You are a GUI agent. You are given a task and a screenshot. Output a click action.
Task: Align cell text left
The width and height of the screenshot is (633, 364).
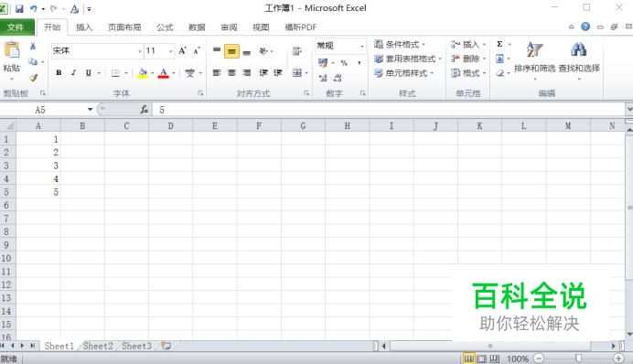(217, 73)
